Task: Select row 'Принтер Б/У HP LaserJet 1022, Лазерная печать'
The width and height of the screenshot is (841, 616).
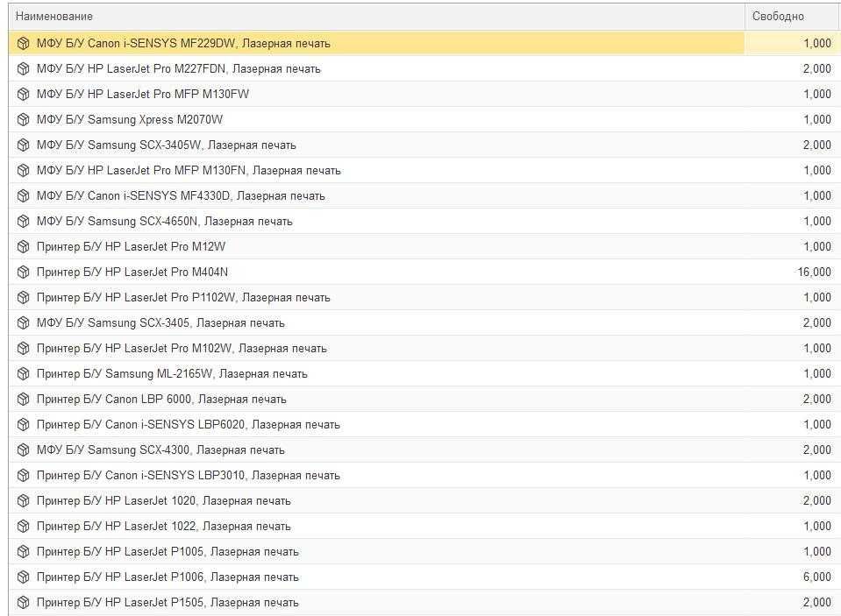Action: tap(424, 527)
